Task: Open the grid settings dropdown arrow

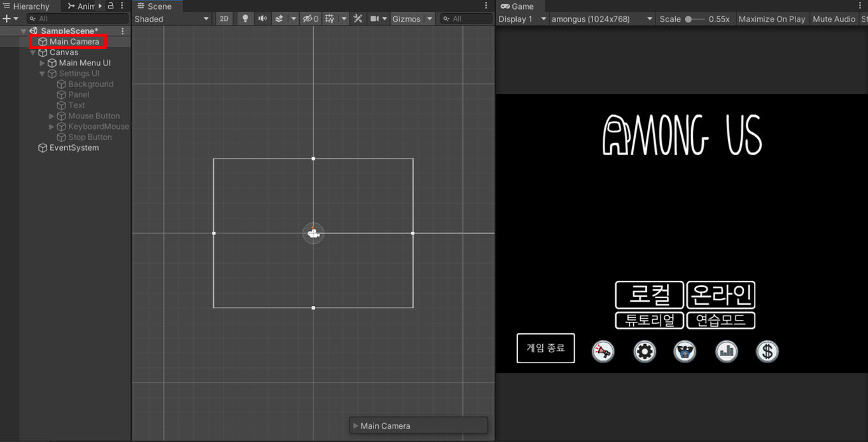Action: (x=344, y=19)
